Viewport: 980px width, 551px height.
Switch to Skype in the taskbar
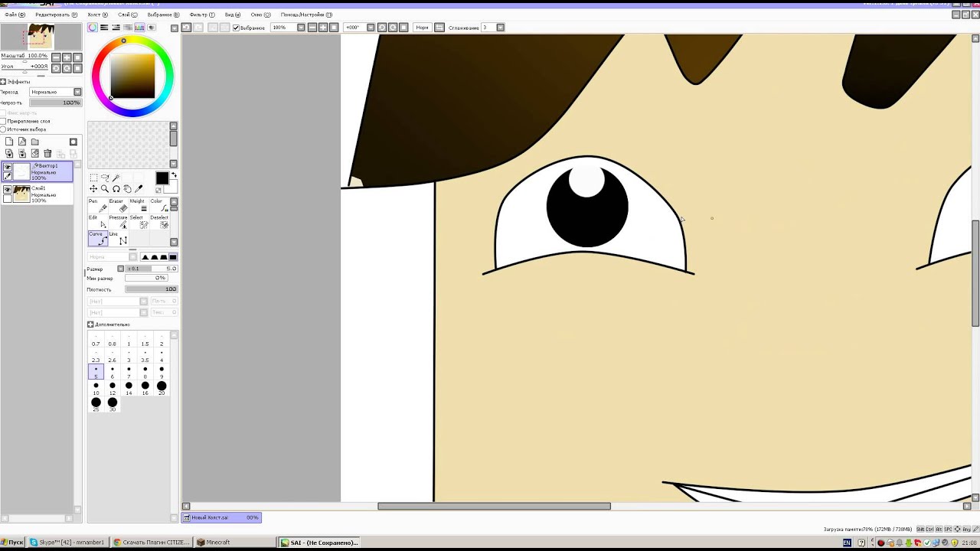click(x=70, y=543)
